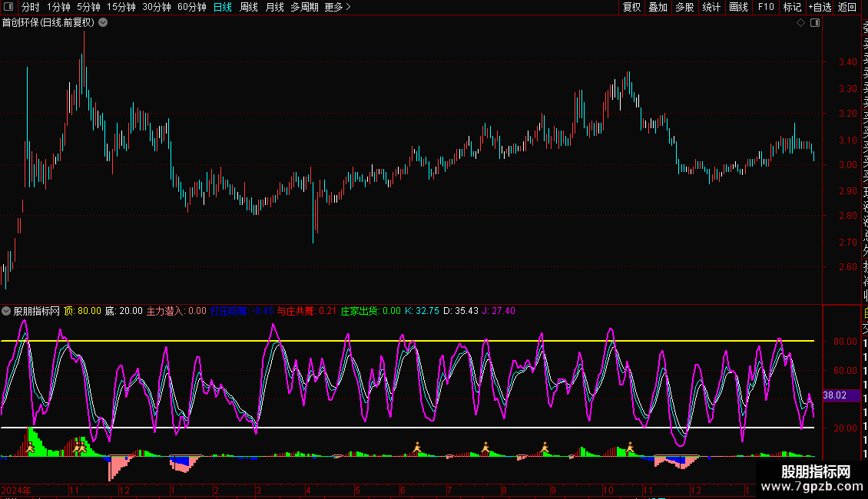Open the 画线 drawing tools

pyautogui.click(x=738, y=7)
